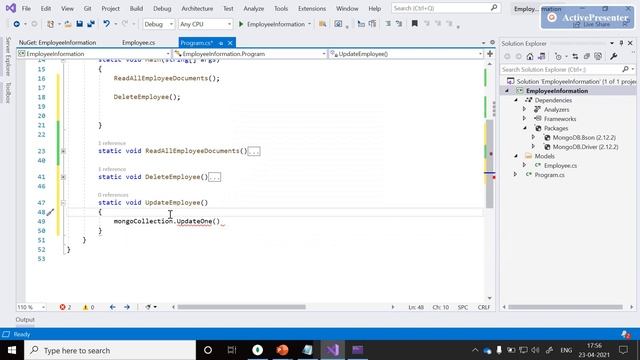Click the Search (Ctrl+Q) box
This screenshot has height=360, width=640.
[x=445, y=8]
